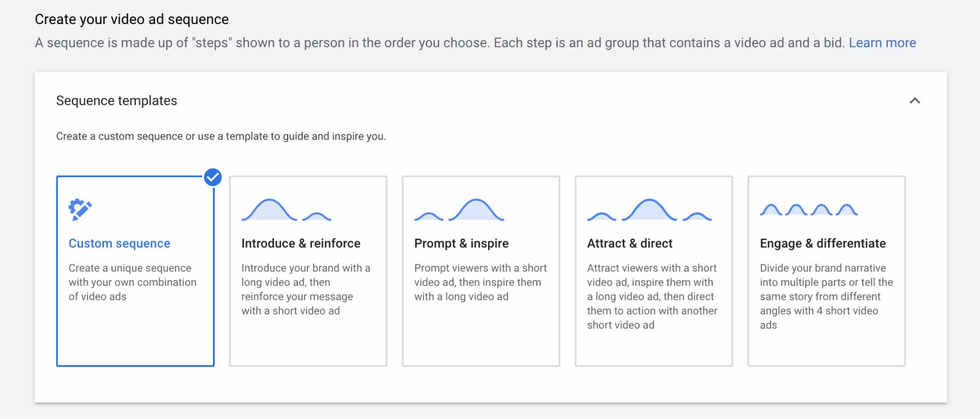
Task: Click the 'Sequence templates' section heading
Action: (116, 100)
